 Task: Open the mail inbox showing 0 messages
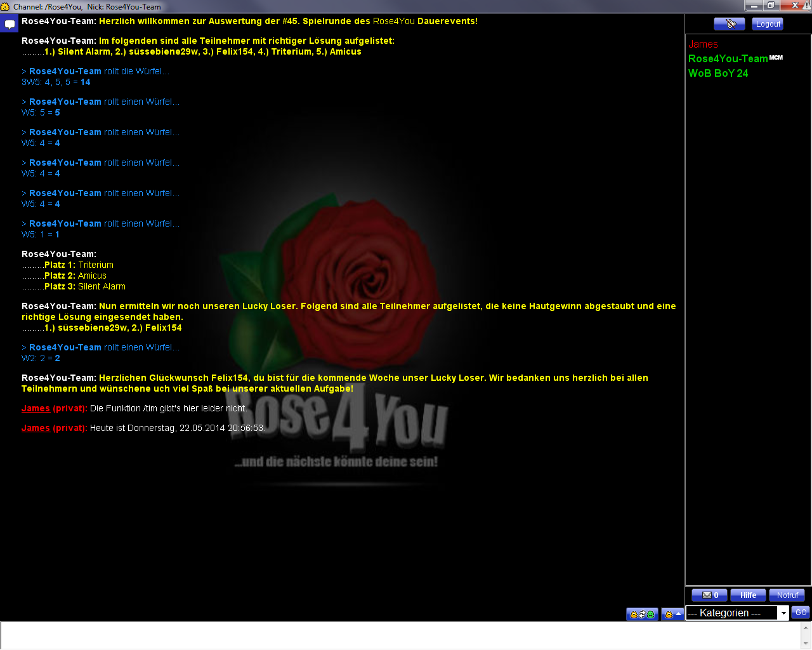tap(709, 595)
